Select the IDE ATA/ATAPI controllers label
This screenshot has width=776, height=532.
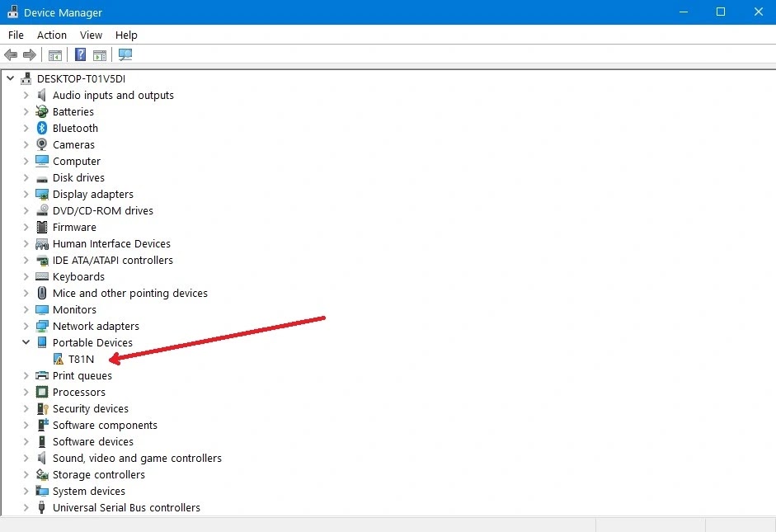click(x=113, y=261)
